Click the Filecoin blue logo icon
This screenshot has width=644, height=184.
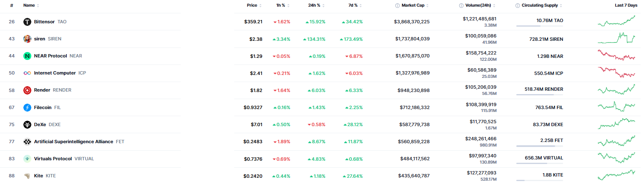[27, 107]
